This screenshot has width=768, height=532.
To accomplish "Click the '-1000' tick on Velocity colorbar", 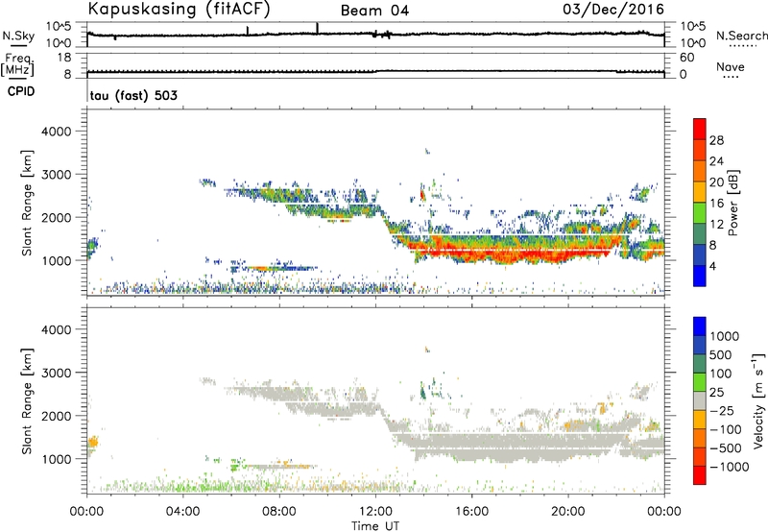I will coord(730,467).
